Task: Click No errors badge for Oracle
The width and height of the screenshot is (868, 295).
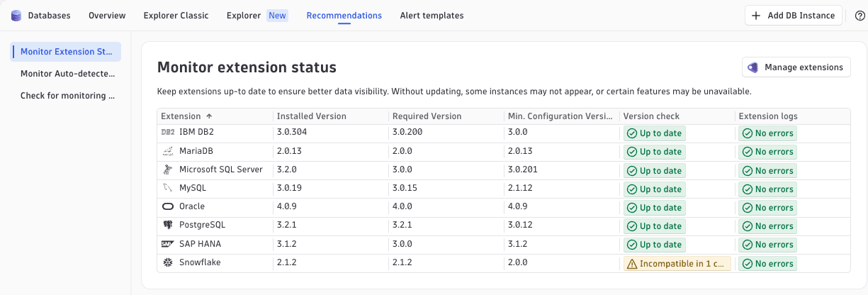Action: [767, 208]
